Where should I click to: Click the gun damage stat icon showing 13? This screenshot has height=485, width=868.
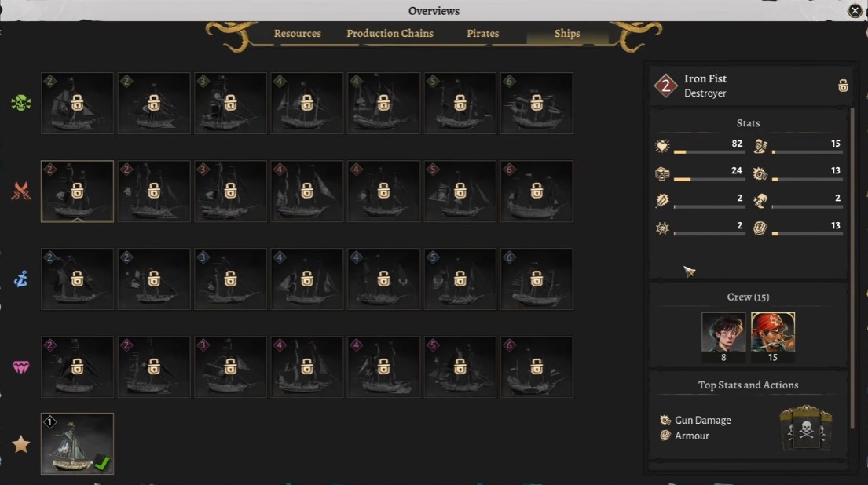tap(760, 173)
